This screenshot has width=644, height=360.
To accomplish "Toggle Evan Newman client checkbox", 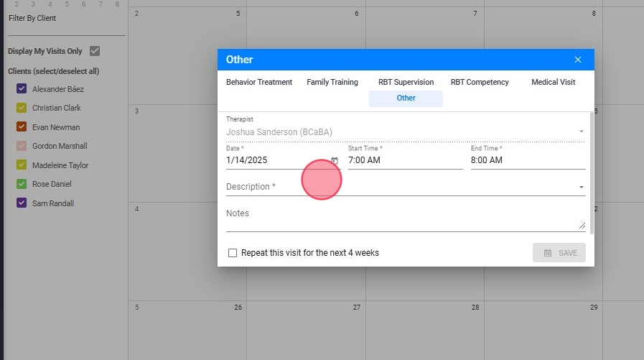I will (x=22, y=127).
